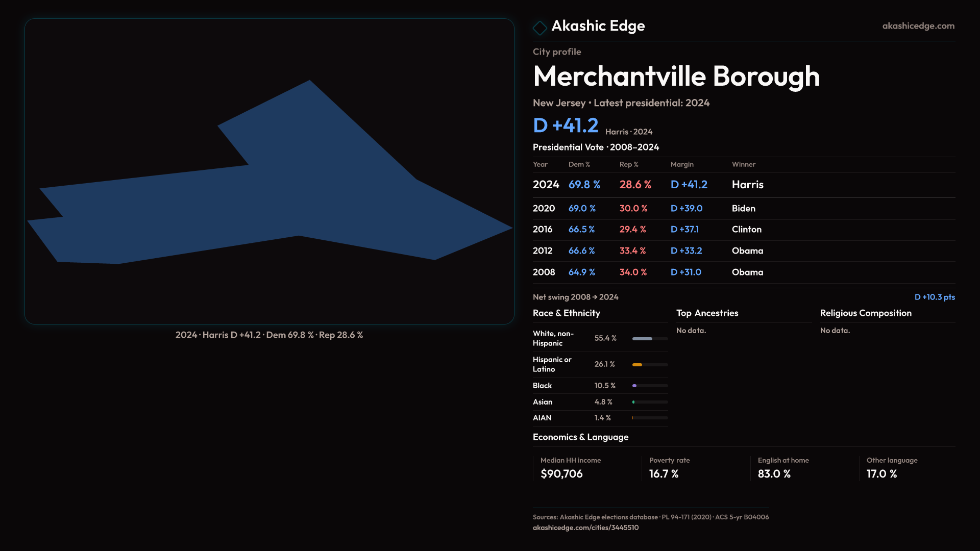Click the Akashic Edge diamond logo icon
980x551 pixels.
click(x=540, y=28)
